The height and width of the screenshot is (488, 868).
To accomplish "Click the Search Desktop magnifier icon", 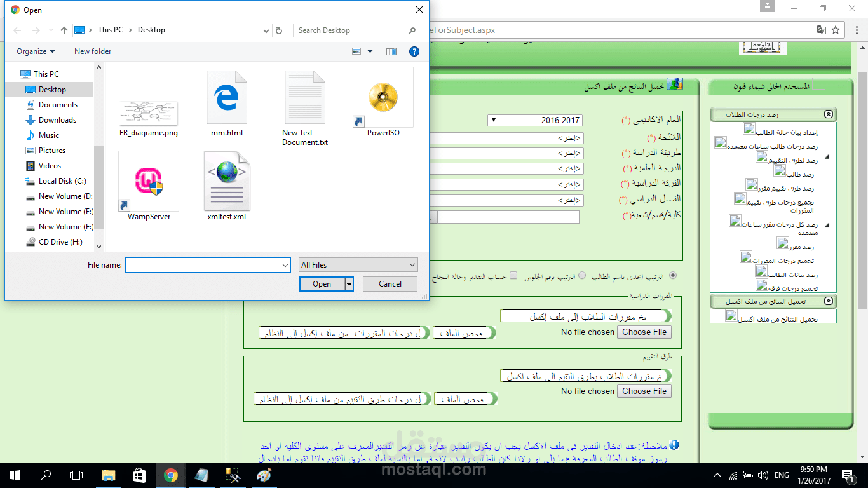I will click(x=412, y=30).
